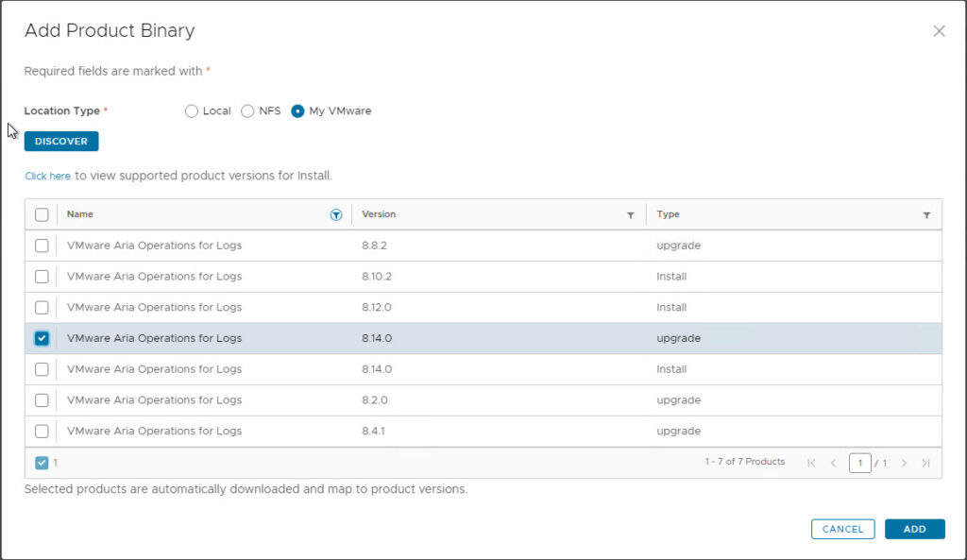Click the page number input field
This screenshot has height=560, width=967.
click(x=860, y=463)
